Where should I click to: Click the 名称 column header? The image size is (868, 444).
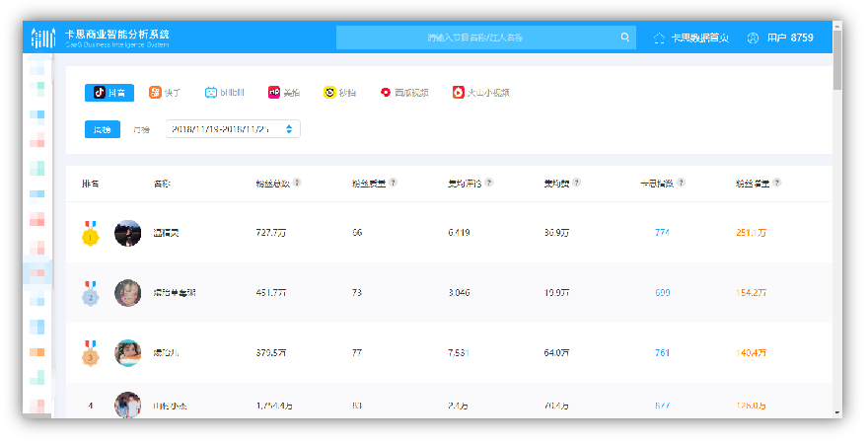pyautogui.click(x=162, y=184)
